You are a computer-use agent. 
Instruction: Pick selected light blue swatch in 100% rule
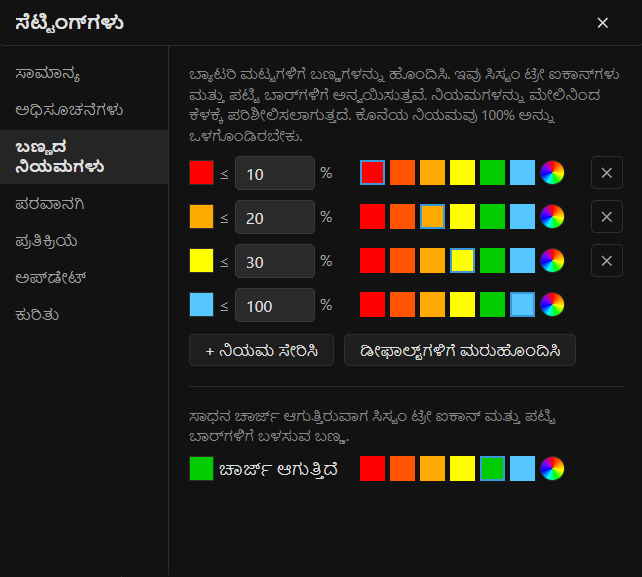(522, 305)
